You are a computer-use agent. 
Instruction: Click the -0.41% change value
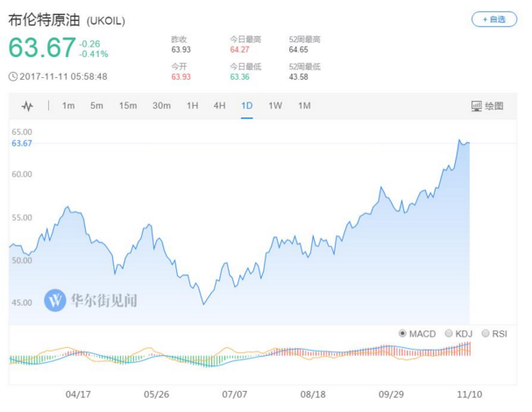click(93, 54)
